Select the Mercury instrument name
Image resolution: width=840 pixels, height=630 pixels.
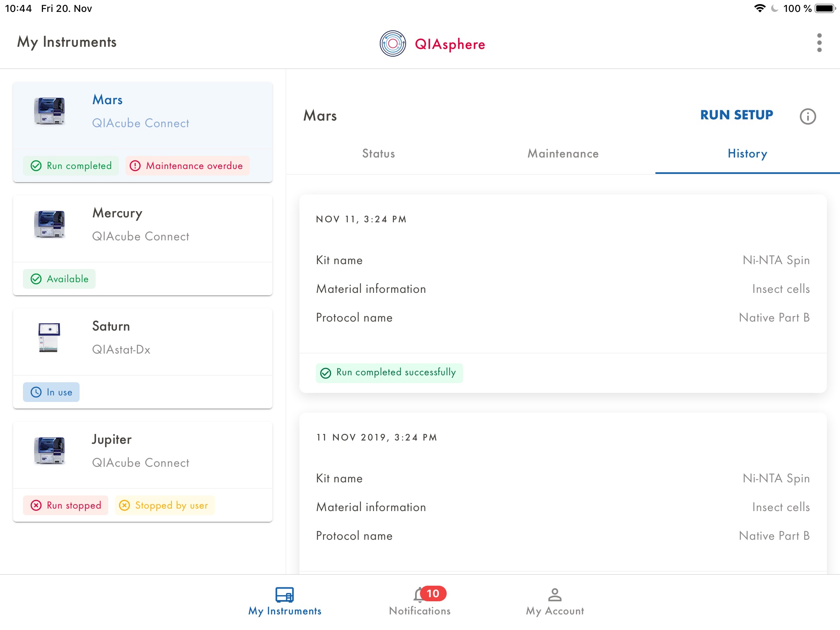117,213
